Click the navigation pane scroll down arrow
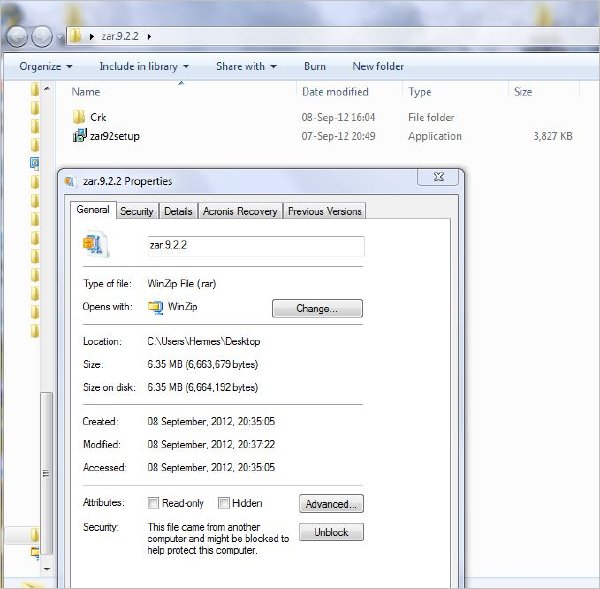Image resolution: width=600 pixels, height=589 pixels. [x=47, y=569]
